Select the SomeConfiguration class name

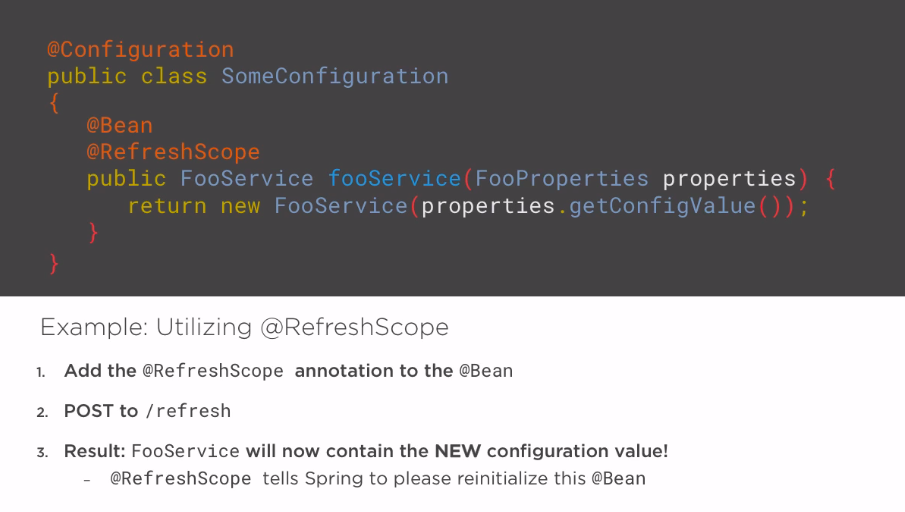pyautogui.click(x=335, y=77)
